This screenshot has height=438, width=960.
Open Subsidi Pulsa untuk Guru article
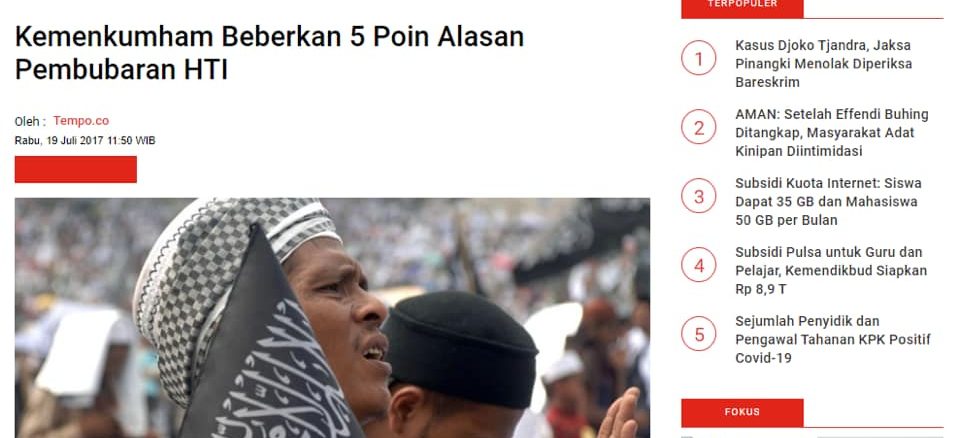(x=831, y=270)
